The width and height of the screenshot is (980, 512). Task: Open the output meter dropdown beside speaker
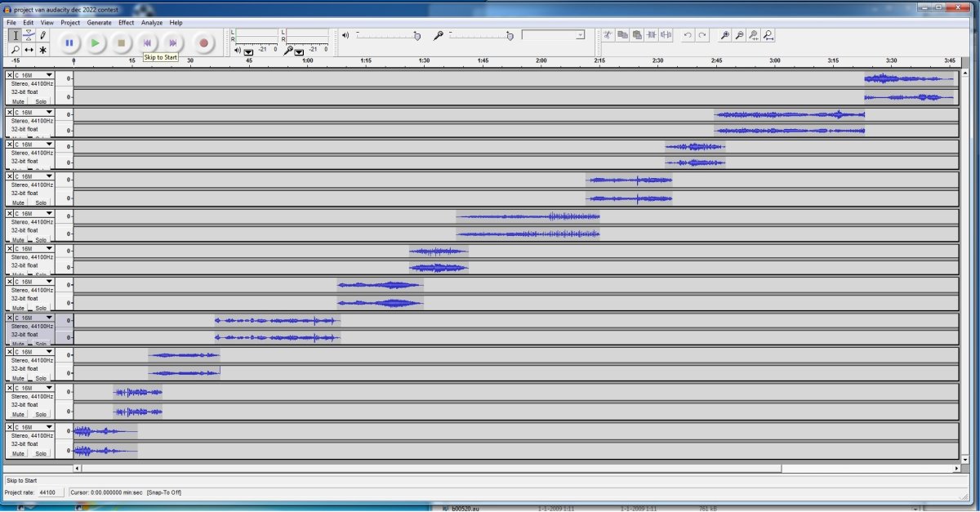tap(248, 51)
